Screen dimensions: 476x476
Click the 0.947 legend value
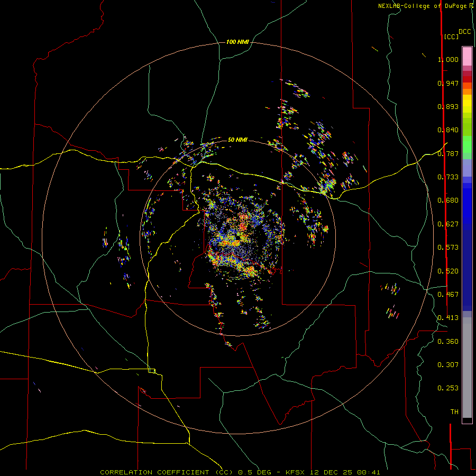point(448,83)
